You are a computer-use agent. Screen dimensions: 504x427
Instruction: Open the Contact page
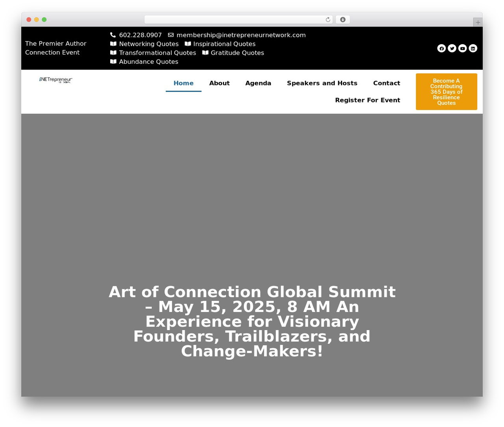(x=387, y=83)
